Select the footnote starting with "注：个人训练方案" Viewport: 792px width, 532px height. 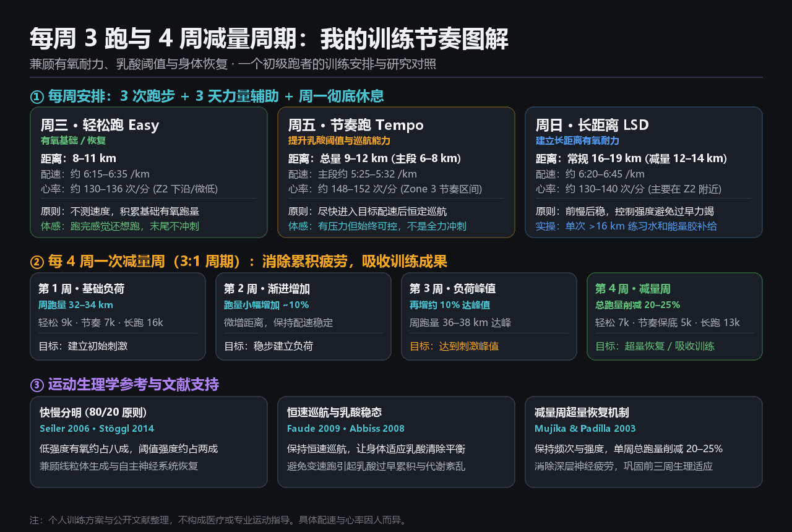click(x=218, y=520)
